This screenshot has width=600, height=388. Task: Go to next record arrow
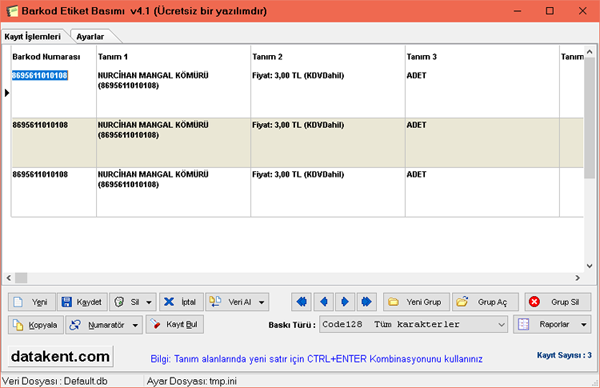[x=345, y=302]
